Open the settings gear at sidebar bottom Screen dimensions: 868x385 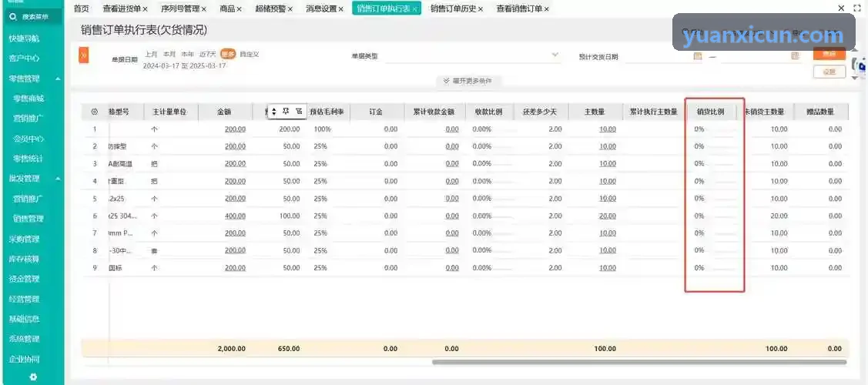(33, 377)
